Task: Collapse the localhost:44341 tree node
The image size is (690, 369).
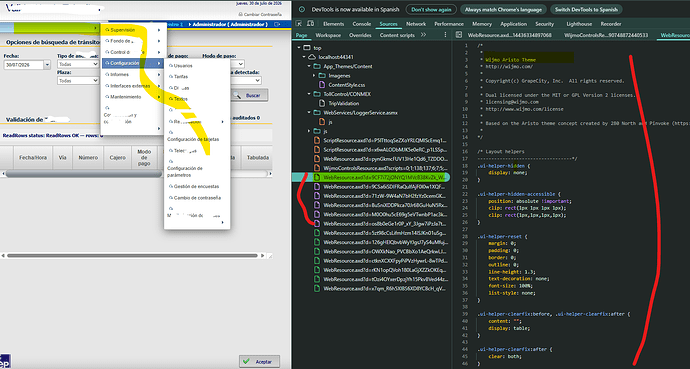Action: (304, 57)
